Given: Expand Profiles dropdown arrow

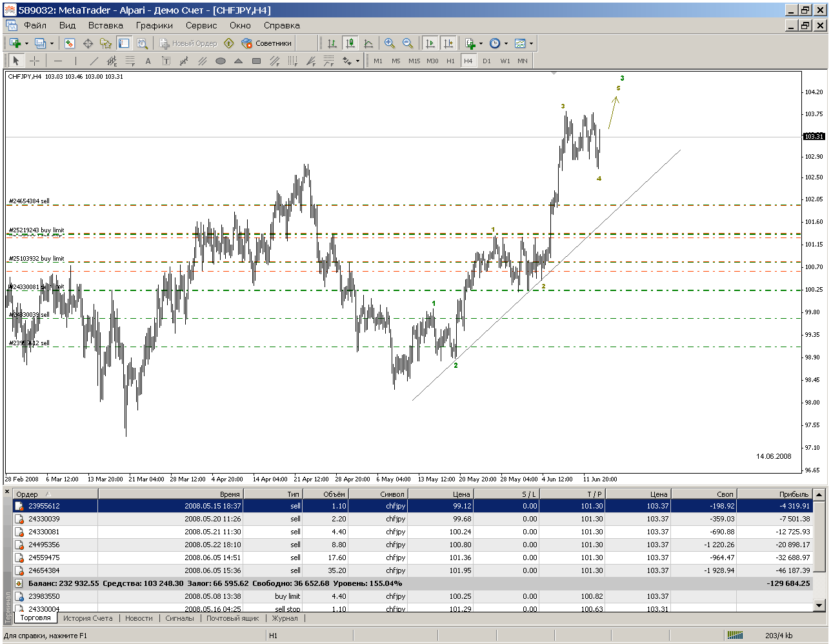Looking at the screenshot, I should pyautogui.click(x=52, y=44).
